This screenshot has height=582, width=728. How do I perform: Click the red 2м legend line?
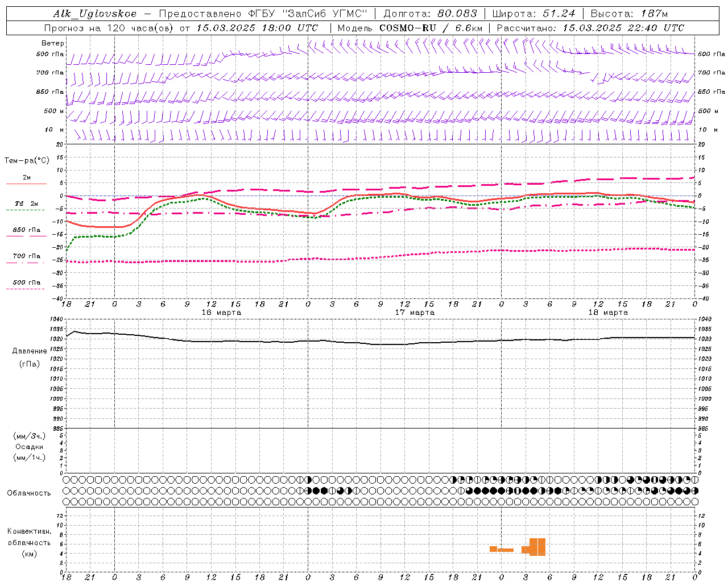coord(26,184)
